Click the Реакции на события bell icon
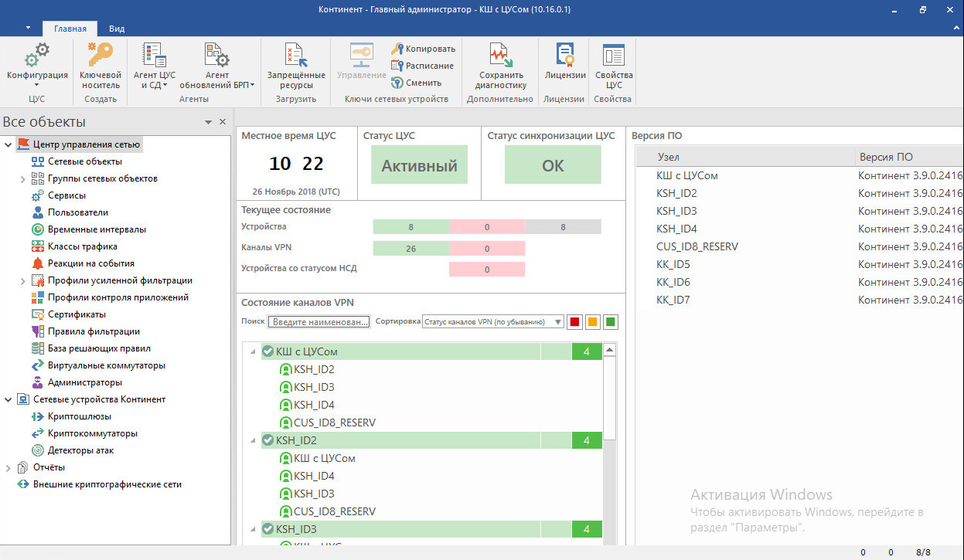 coord(38,263)
